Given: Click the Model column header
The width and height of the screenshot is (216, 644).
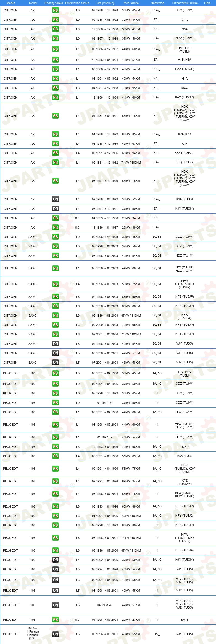Looking at the screenshot, I should point(33,3).
